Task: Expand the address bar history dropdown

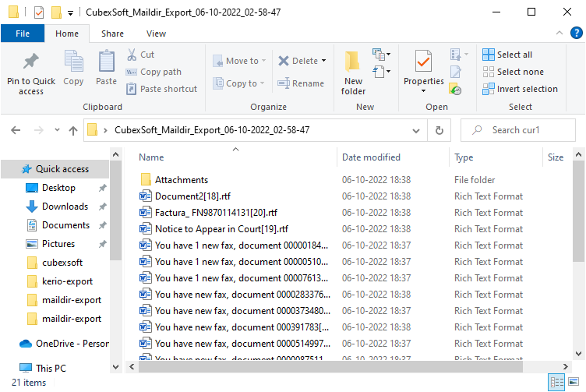Action: click(416, 130)
